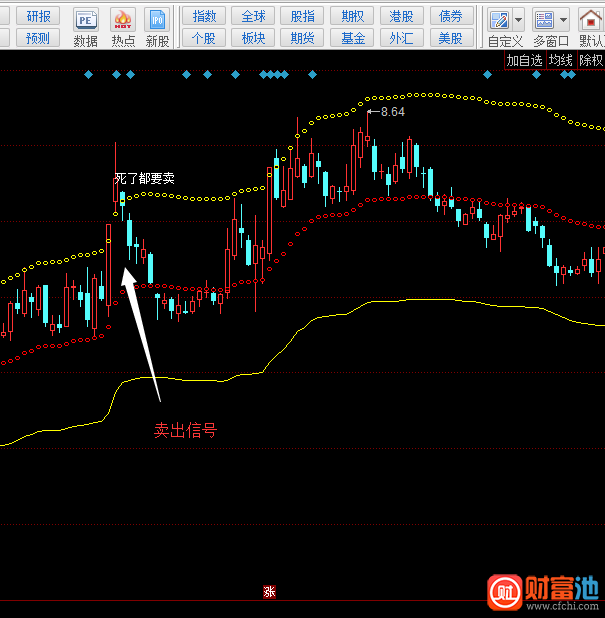Click 加自选 to add to watchlist
605x618 pixels.
pos(525,60)
